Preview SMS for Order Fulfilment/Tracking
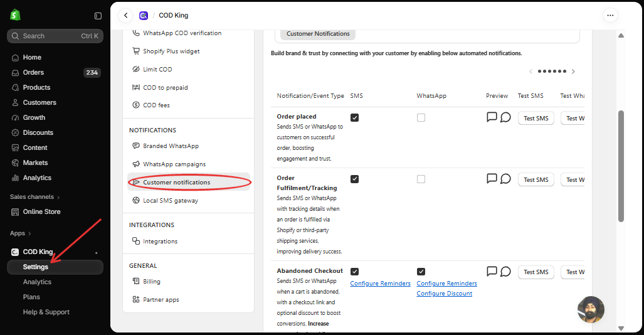Screen dimensions: 644x335 (x=492, y=178)
